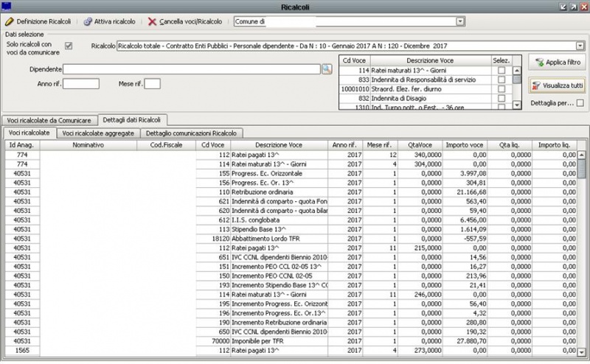590x364 pixels.
Task: Click the red X Cancella voci/Ricalcolo icon
Action: (x=152, y=22)
